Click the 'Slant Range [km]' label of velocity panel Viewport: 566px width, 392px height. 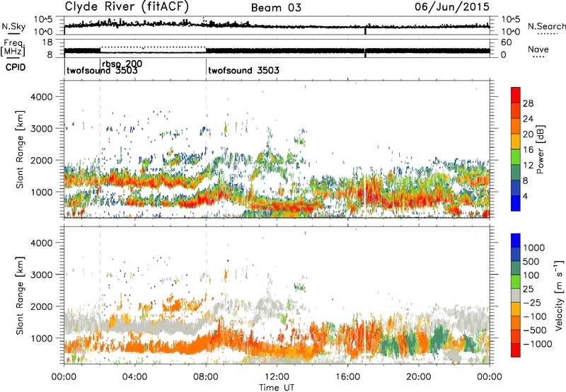(20, 296)
